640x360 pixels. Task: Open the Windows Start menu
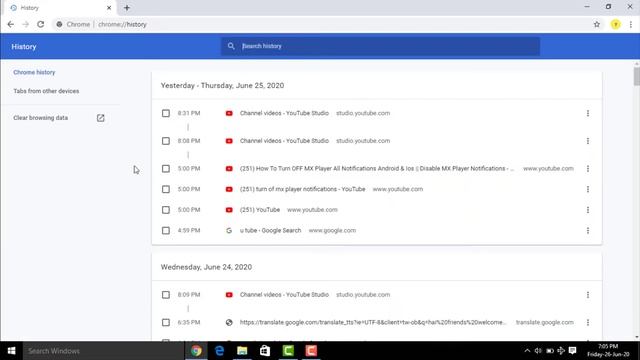point(11,351)
